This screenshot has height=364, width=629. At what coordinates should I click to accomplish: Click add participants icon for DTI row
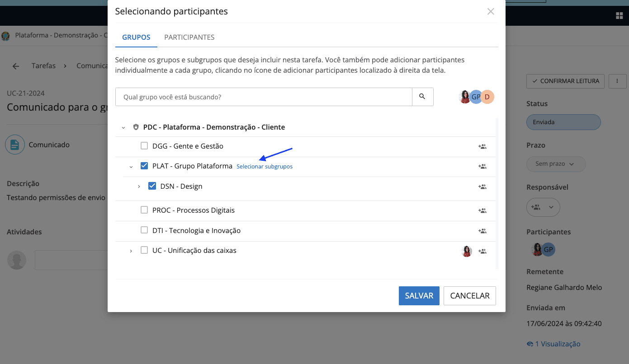(x=482, y=231)
